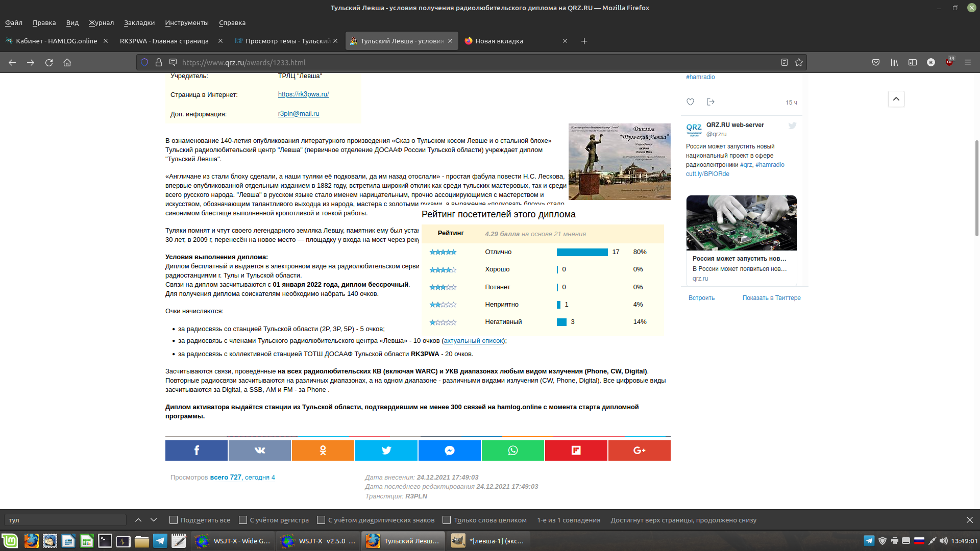The image size is (980, 551).
Task: Close the 'Тульский Левша - условия' tab
Action: (x=450, y=41)
